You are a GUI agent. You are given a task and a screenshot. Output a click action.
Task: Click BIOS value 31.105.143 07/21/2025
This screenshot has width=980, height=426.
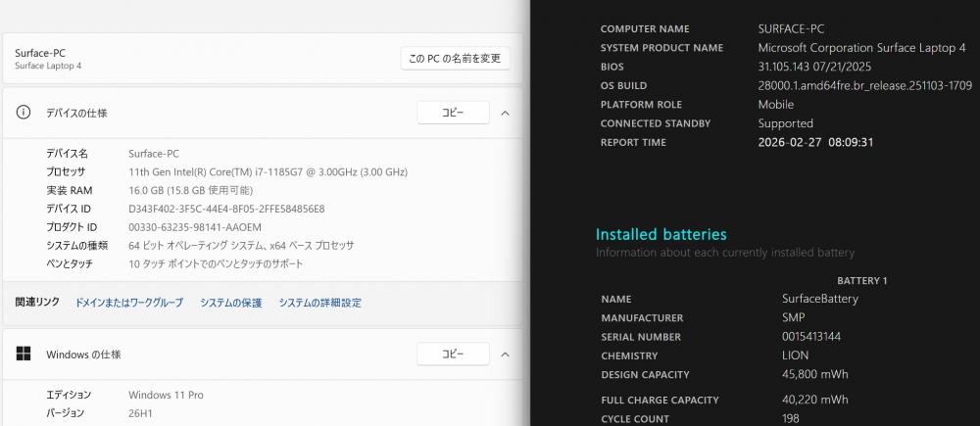pyautogui.click(x=814, y=67)
